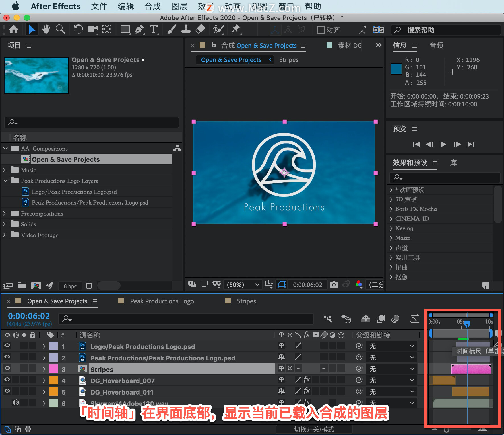
Task: Open the viewer magnification (50%) dropdown
Action: [x=243, y=285]
